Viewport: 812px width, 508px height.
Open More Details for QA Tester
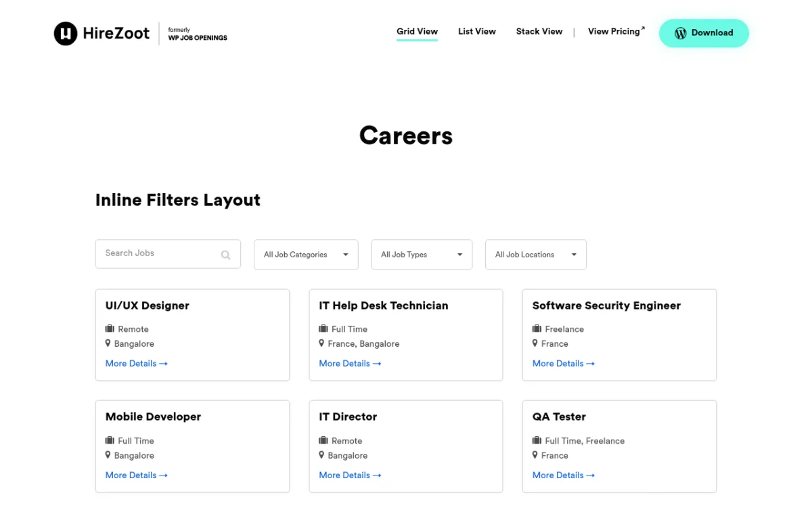click(564, 475)
